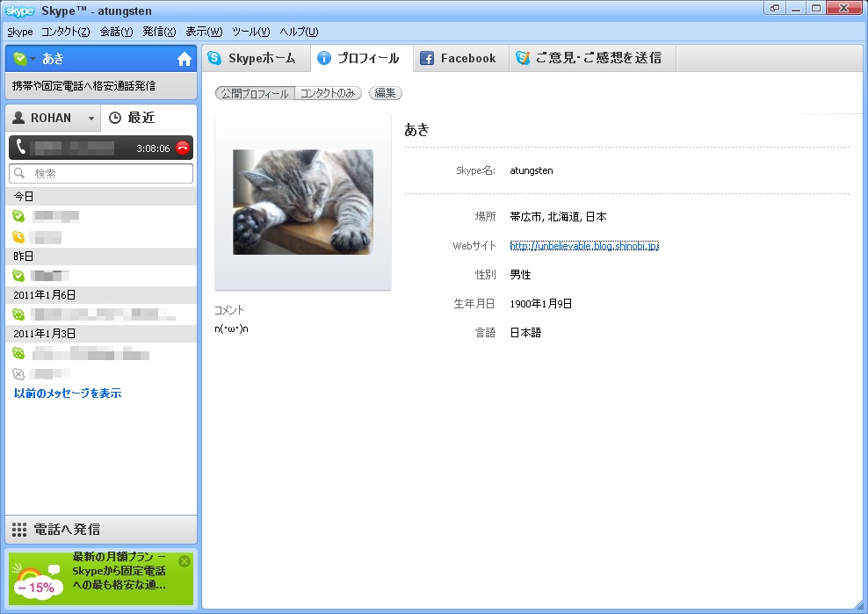
Task: Click the comment text n(･ω･)n
Action: 231,329
